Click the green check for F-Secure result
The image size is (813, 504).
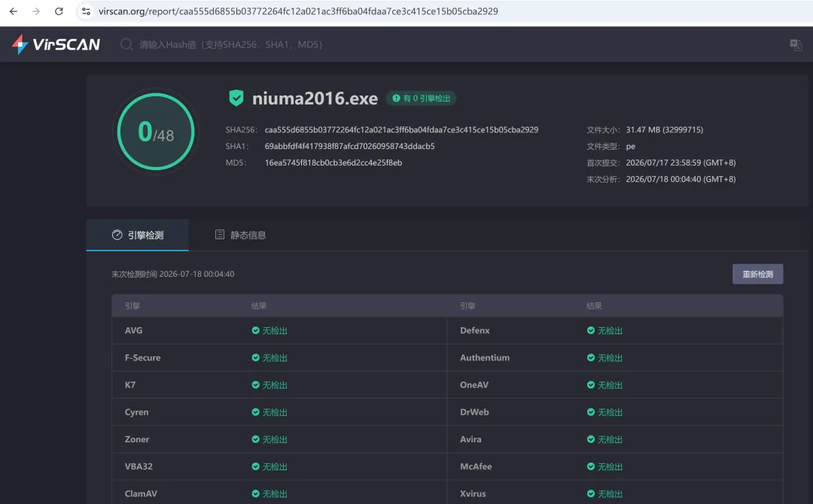click(256, 357)
